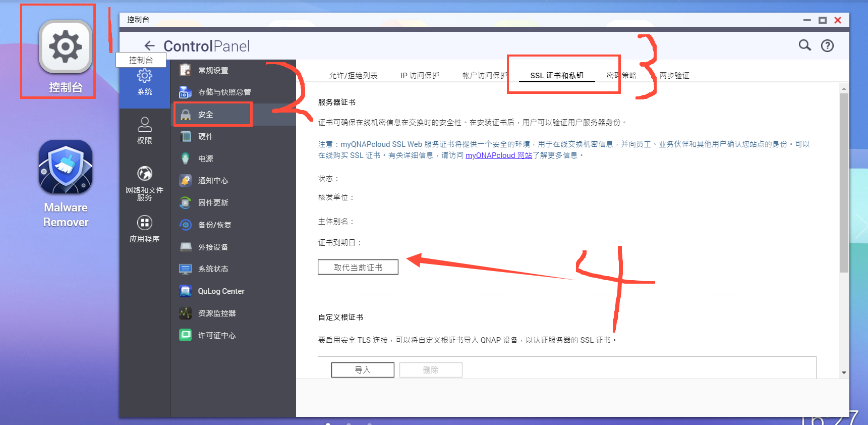Click the 取代当前证书 button
Image resolution: width=868 pixels, height=425 pixels.
[x=358, y=267]
